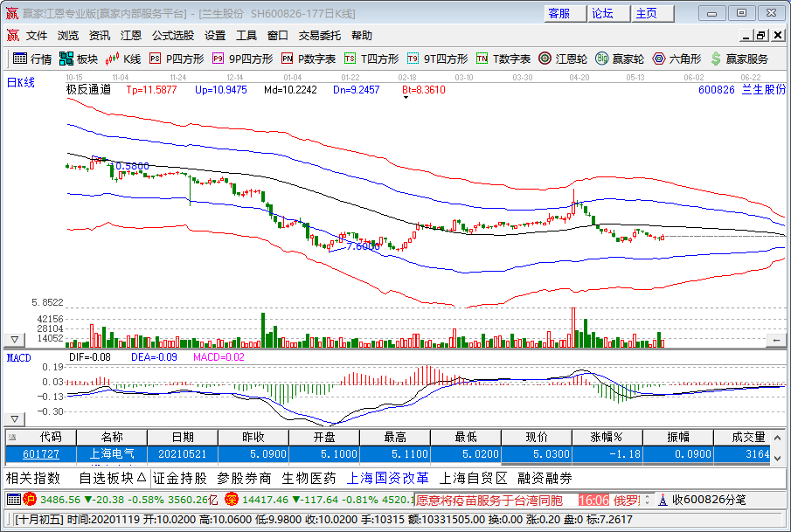Click the 客服 button

(565, 14)
